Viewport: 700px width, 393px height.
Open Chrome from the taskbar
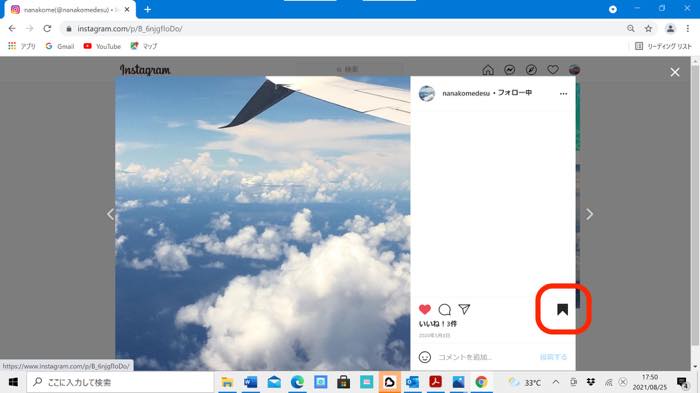point(481,382)
